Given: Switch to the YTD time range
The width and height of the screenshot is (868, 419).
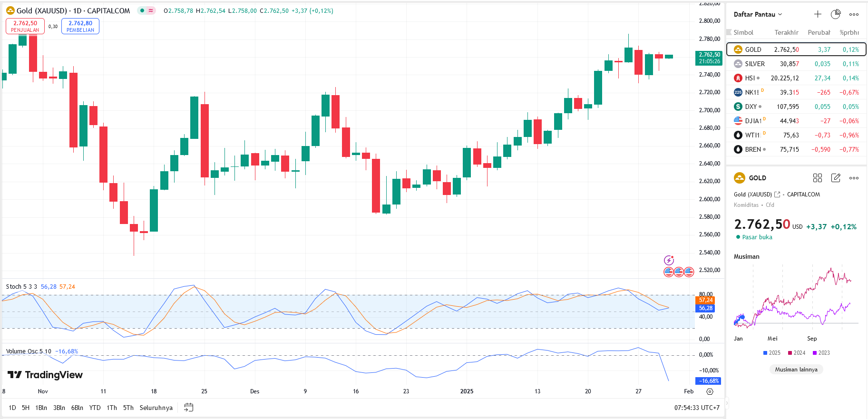Looking at the screenshot, I should pos(95,408).
